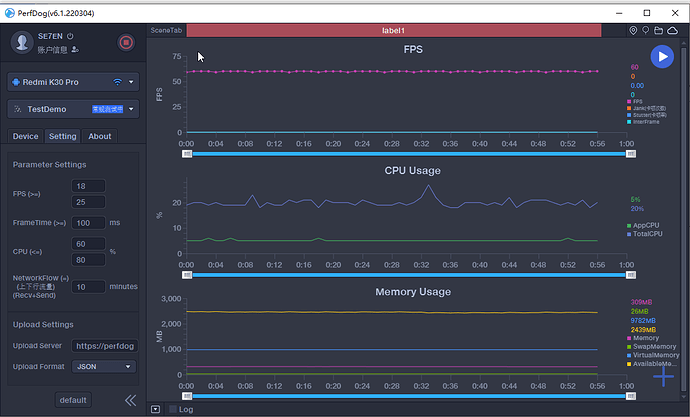Toggle SwapMemory series in legend
This screenshot has width=690, height=417.
pyautogui.click(x=651, y=347)
